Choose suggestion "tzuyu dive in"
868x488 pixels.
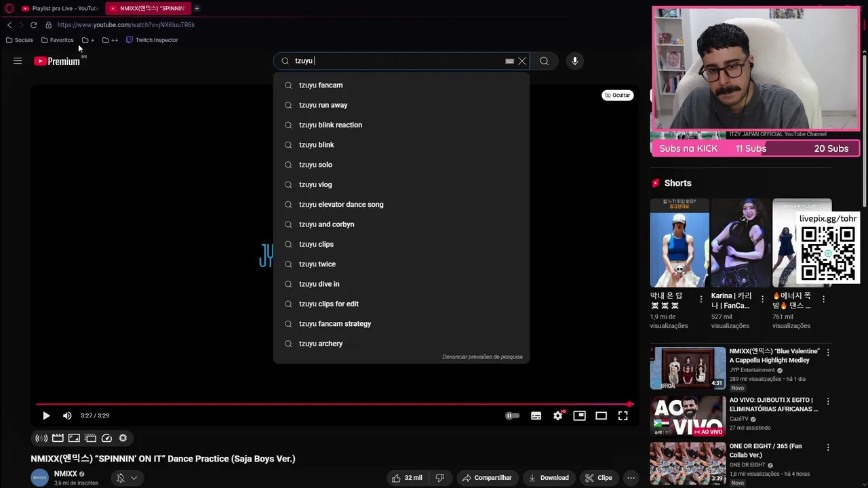(401, 284)
